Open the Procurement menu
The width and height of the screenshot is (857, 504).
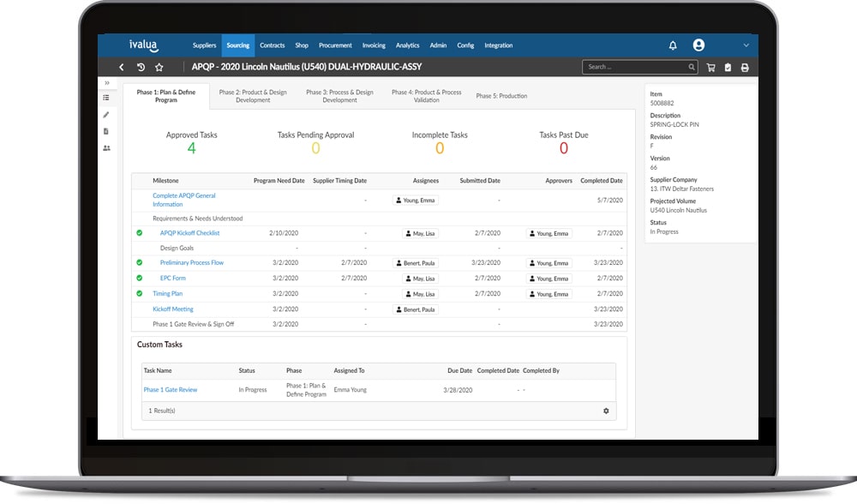coord(336,45)
